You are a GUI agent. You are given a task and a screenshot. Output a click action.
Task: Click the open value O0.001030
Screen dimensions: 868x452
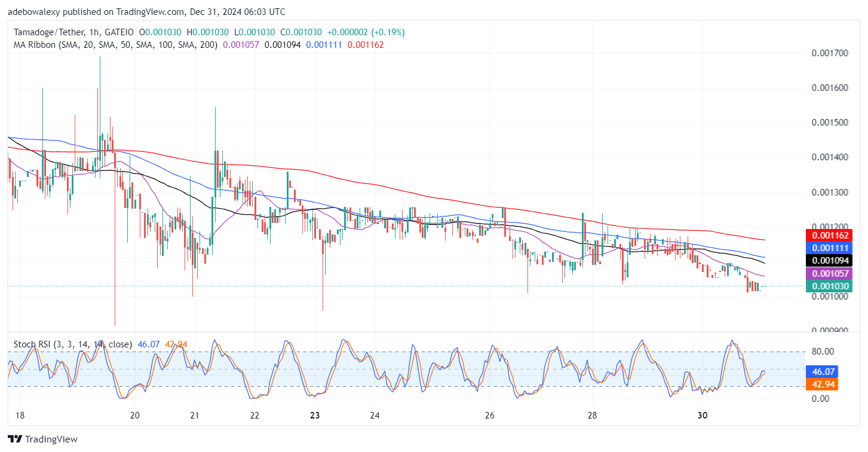point(161,32)
